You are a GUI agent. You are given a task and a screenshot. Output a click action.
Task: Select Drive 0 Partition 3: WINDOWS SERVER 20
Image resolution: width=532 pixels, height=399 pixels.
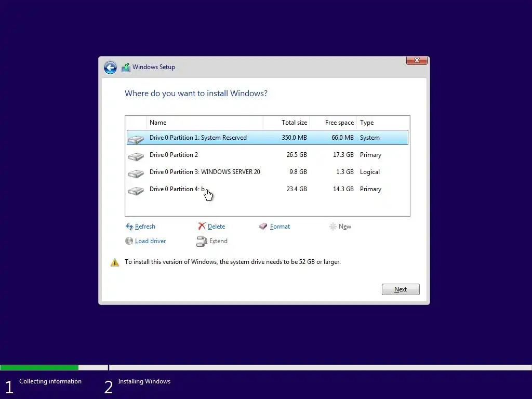(x=268, y=172)
